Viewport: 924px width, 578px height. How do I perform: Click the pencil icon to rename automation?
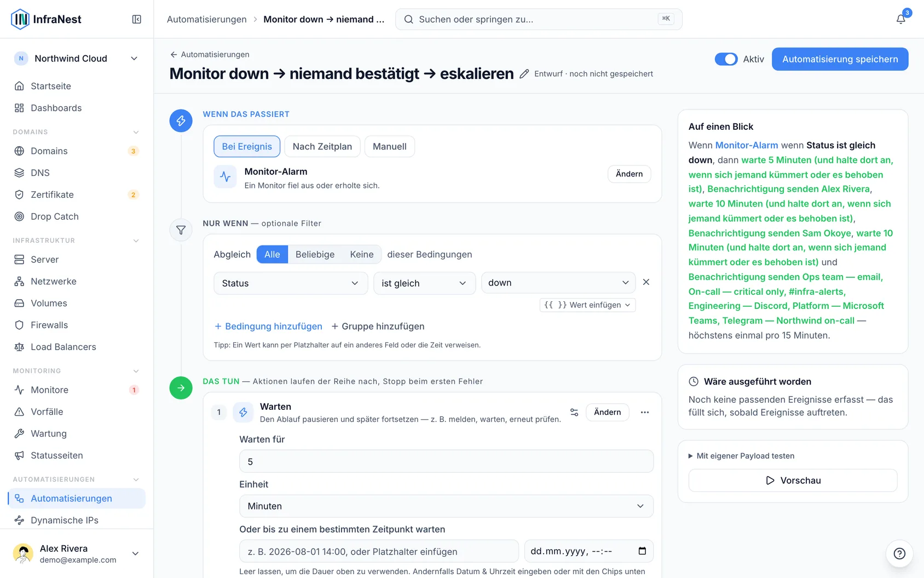(x=524, y=74)
